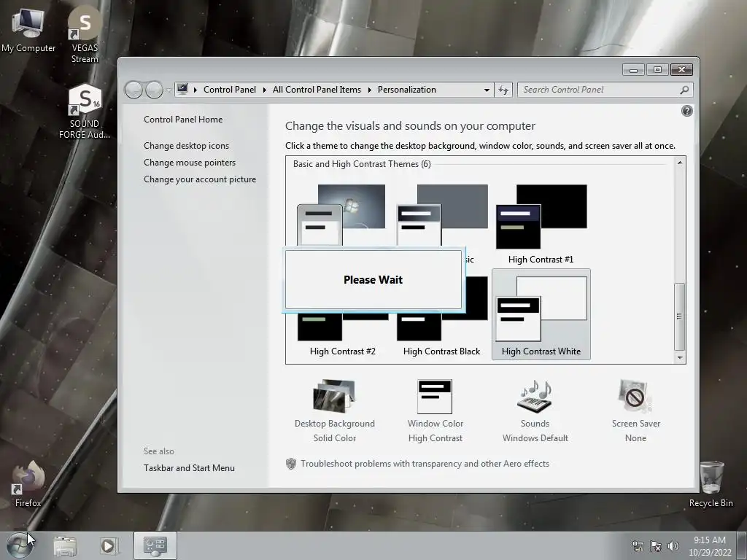
Task: Click the theme list scrollbar thumb
Action: pyautogui.click(x=680, y=316)
